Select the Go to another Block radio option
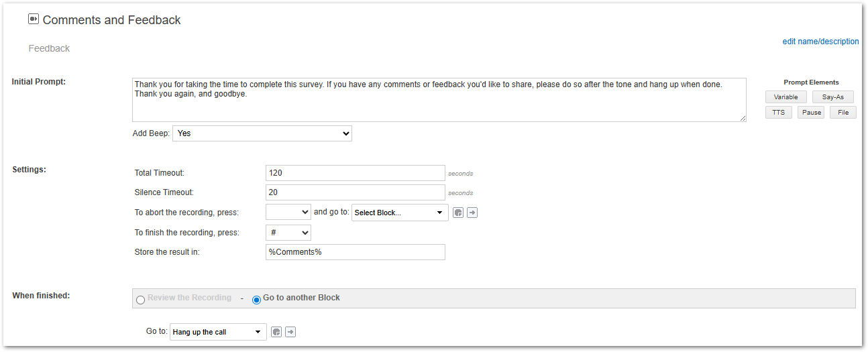 click(256, 300)
